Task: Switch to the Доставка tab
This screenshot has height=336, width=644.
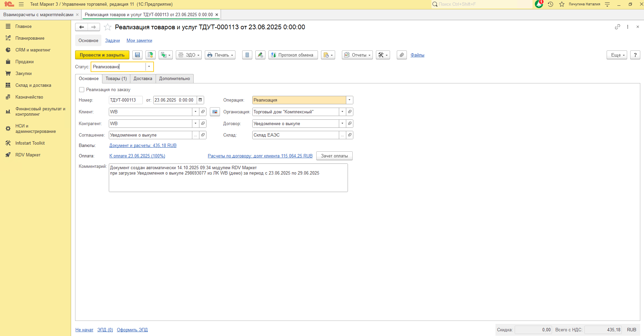Action: [143, 79]
